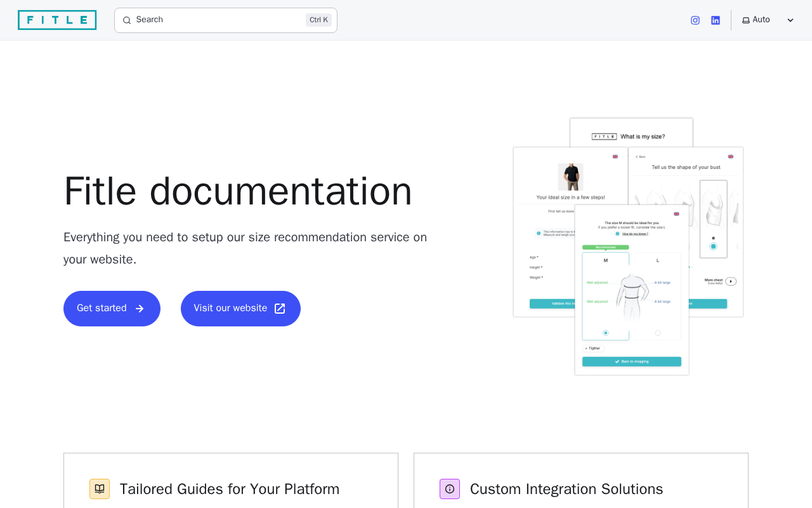Open the Auto theme selector
This screenshot has height=508, width=812.
(x=768, y=20)
